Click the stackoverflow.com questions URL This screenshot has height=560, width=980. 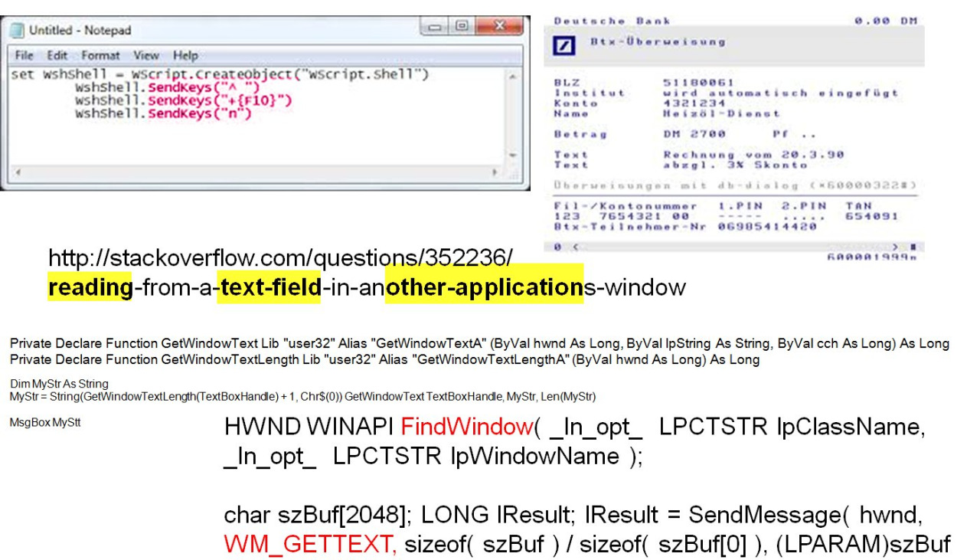(280, 257)
